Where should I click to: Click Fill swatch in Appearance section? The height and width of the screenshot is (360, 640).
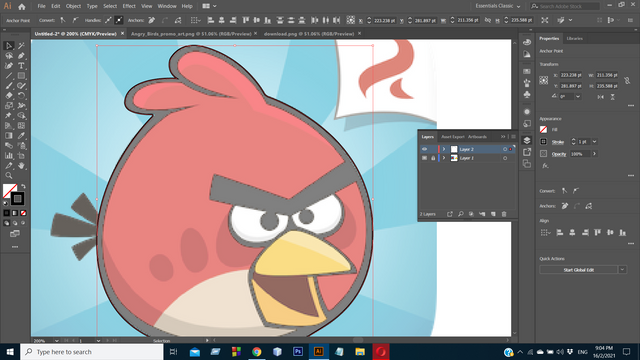(x=544, y=129)
